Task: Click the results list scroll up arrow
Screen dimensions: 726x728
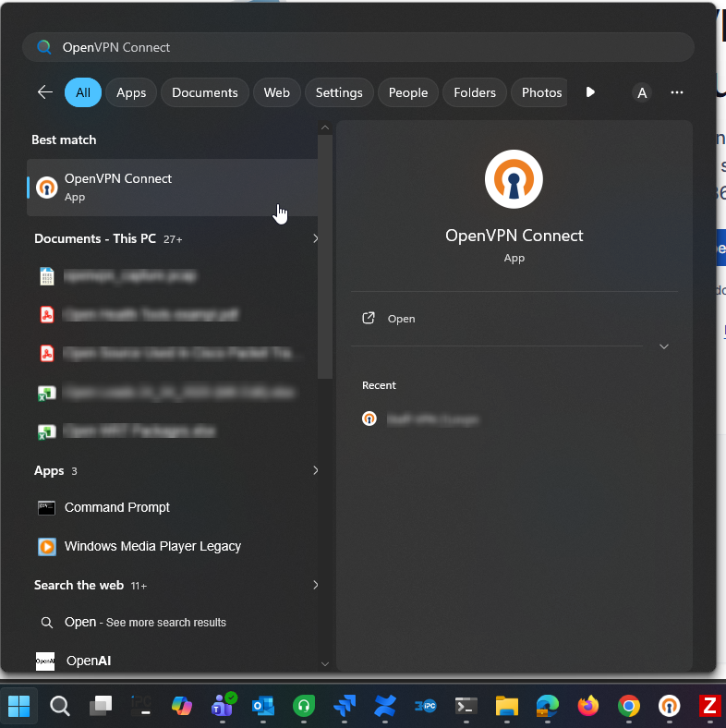Action: pyautogui.click(x=325, y=127)
